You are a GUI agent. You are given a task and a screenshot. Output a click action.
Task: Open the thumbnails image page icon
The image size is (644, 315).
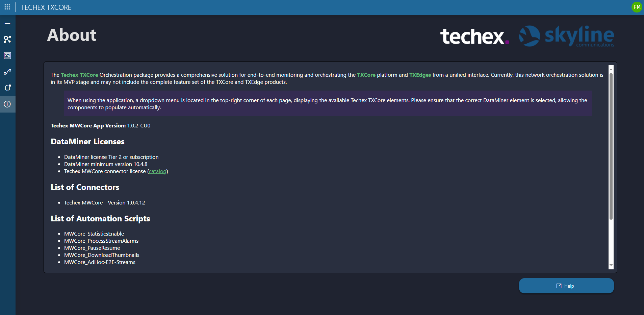7,55
